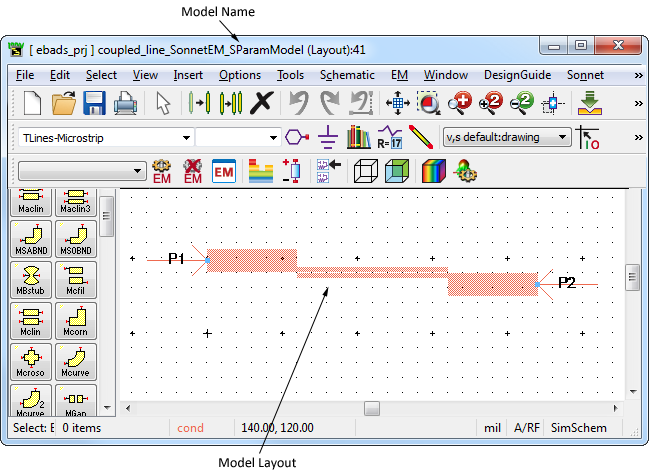
Task: Click the New document icon
Action: [32, 103]
